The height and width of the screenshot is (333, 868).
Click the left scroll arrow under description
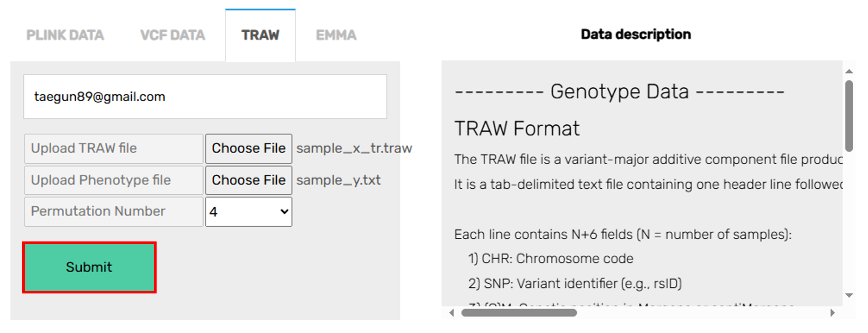(452, 313)
